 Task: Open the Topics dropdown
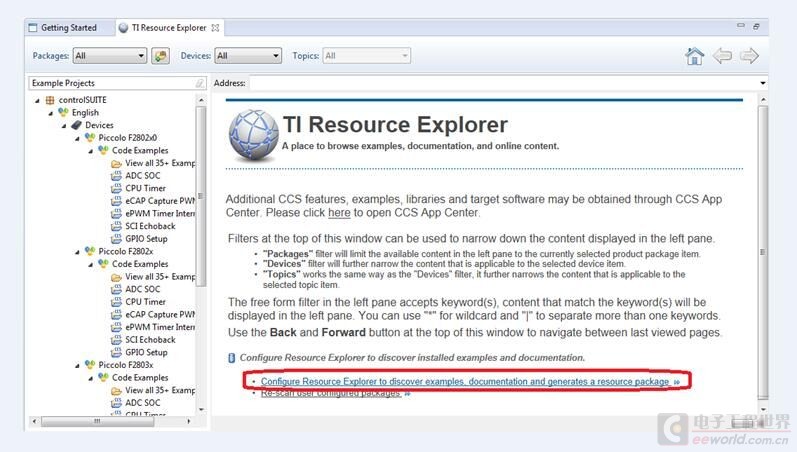(x=366, y=55)
